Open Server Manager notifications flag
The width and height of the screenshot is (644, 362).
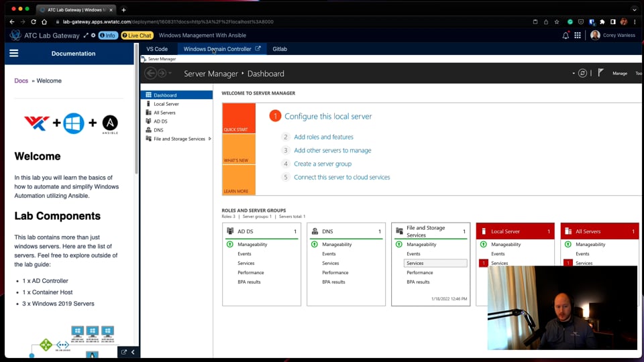click(x=600, y=73)
